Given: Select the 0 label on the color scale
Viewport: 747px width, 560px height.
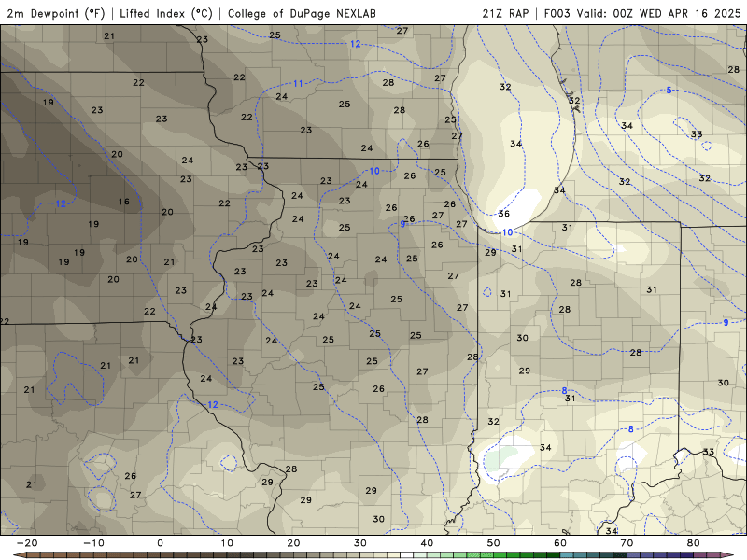Looking at the screenshot, I should point(160,543).
